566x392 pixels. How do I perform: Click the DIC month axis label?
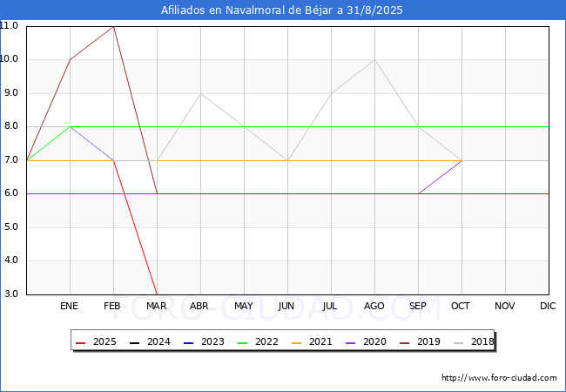(x=548, y=306)
